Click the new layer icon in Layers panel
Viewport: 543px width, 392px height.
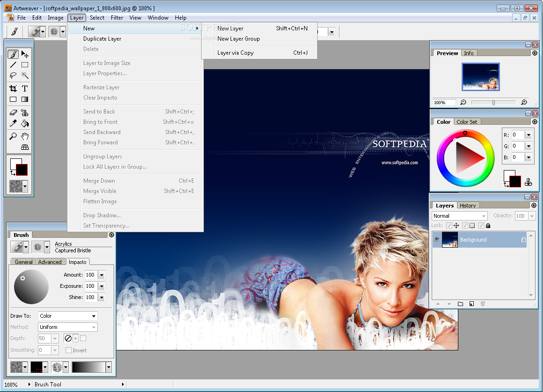point(471,304)
